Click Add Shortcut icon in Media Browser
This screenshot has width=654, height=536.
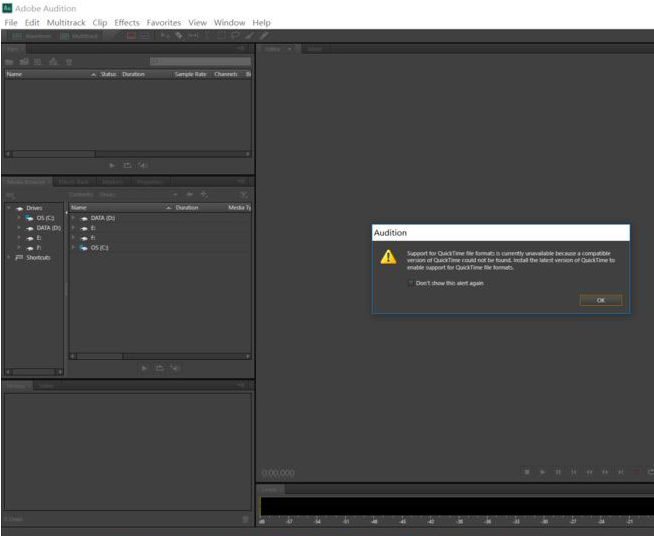point(204,194)
